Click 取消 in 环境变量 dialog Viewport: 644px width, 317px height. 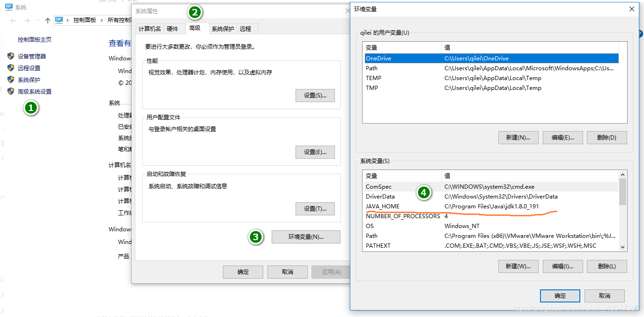point(605,296)
